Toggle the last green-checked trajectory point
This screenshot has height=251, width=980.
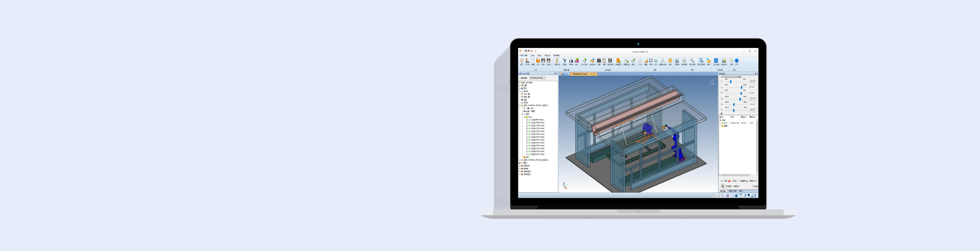tap(530, 154)
